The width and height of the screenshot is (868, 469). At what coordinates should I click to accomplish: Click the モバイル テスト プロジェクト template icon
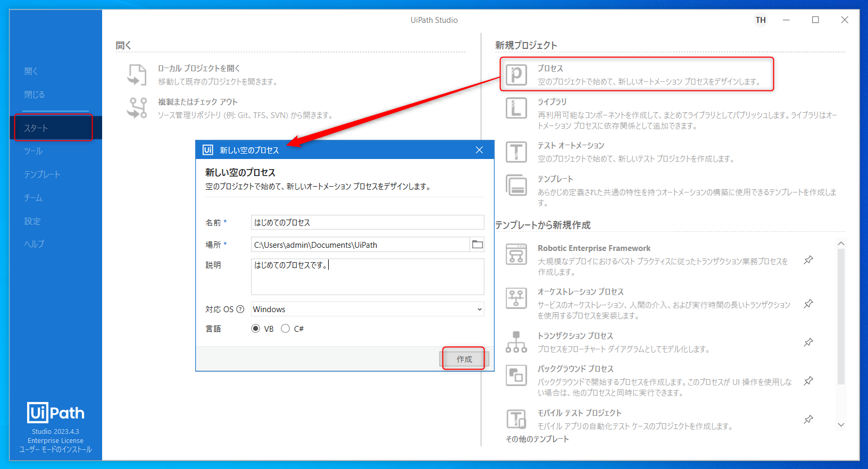pos(516,419)
